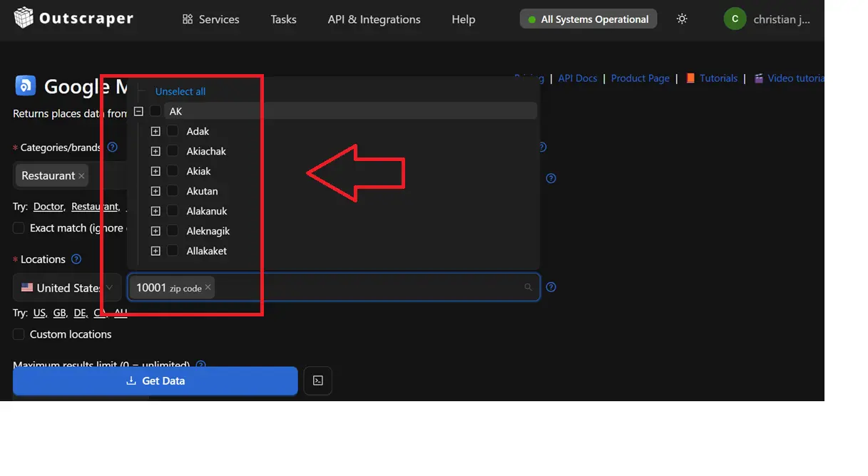This screenshot has width=868, height=476.
Task: Check the Adak checkbox
Action: pyautogui.click(x=173, y=132)
